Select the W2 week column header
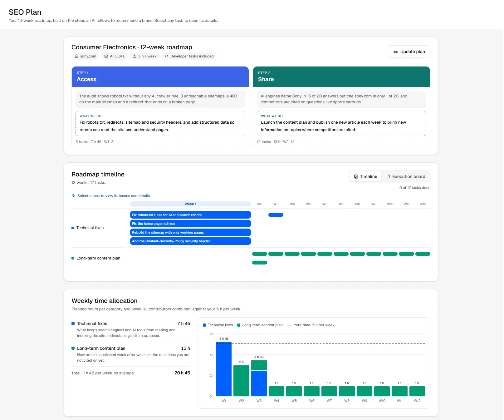This screenshot has width=504, height=420. 260,204
